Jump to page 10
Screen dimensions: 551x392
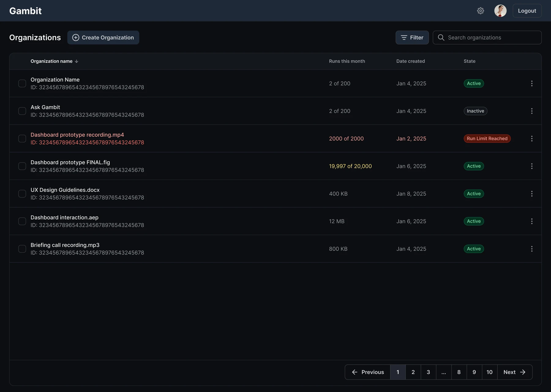pos(490,372)
